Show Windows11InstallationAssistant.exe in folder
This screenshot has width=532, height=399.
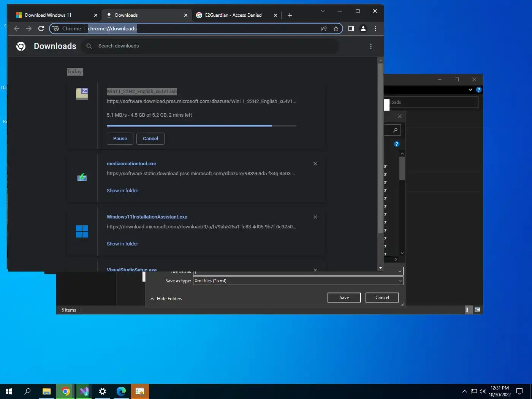pos(122,244)
